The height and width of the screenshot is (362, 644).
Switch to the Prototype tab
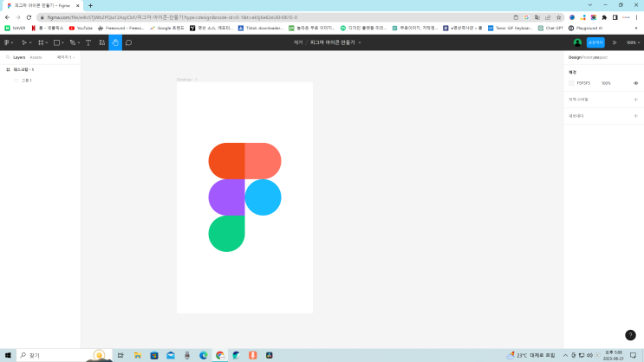pyautogui.click(x=589, y=57)
